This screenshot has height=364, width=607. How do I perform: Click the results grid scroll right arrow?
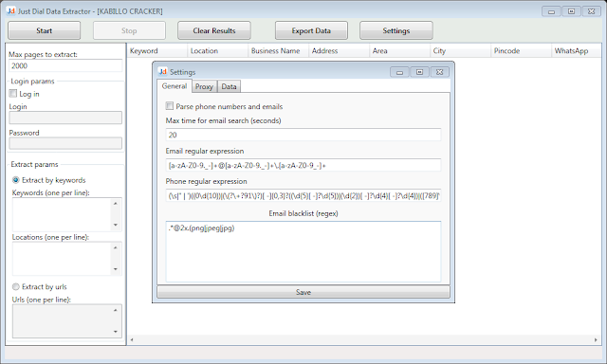(x=596, y=340)
